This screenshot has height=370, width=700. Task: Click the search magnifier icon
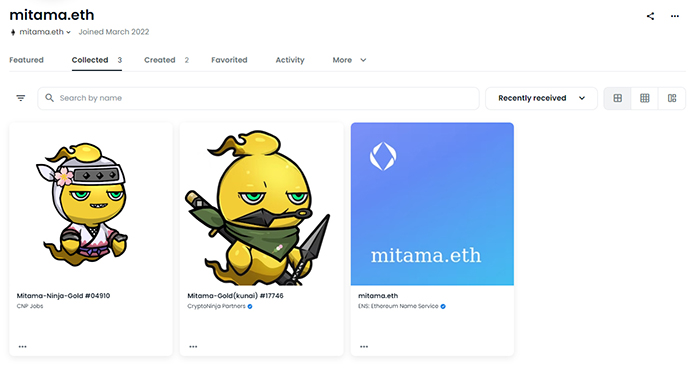[50, 98]
